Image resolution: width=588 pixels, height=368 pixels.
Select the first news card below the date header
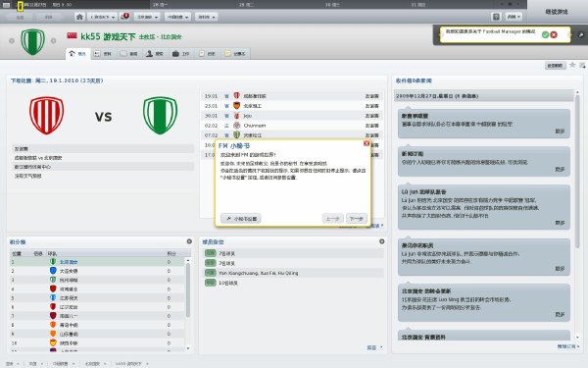(x=484, y=124)
